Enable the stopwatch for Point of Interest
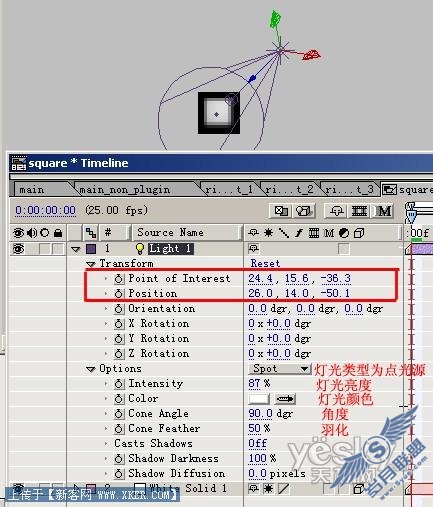 pyautogui.click(x=118, y=279)
